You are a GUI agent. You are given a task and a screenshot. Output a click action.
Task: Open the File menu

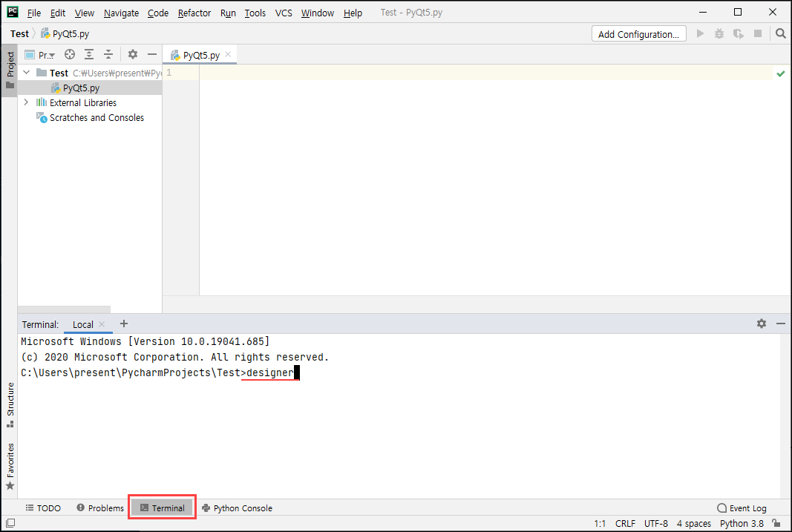click(x=34, y=13)
